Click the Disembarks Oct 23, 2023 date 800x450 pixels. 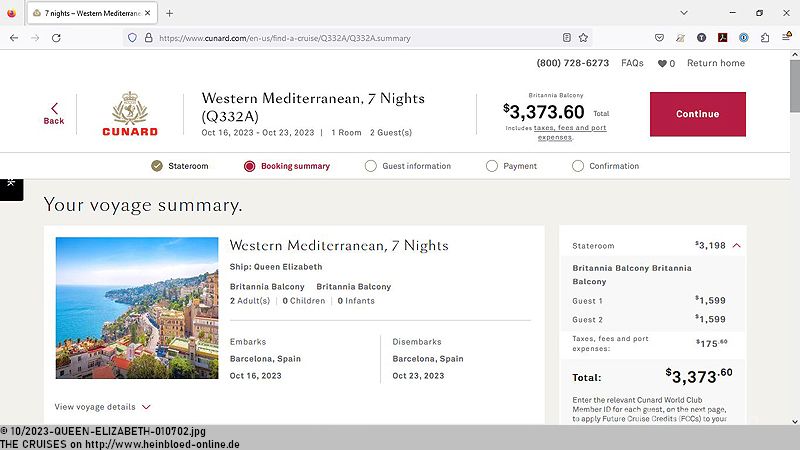418,376
